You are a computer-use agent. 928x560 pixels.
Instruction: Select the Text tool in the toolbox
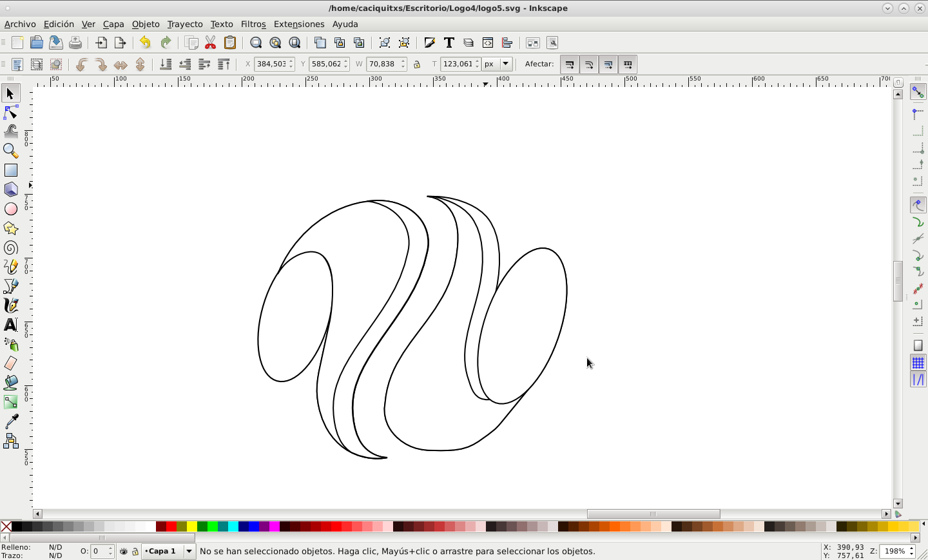11,325
